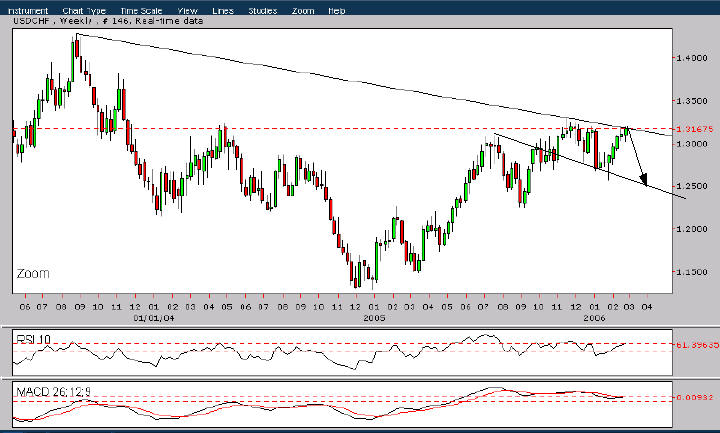720x433 pixels.
Task: Click the 1.2000 price axis label
Action: 691,229
